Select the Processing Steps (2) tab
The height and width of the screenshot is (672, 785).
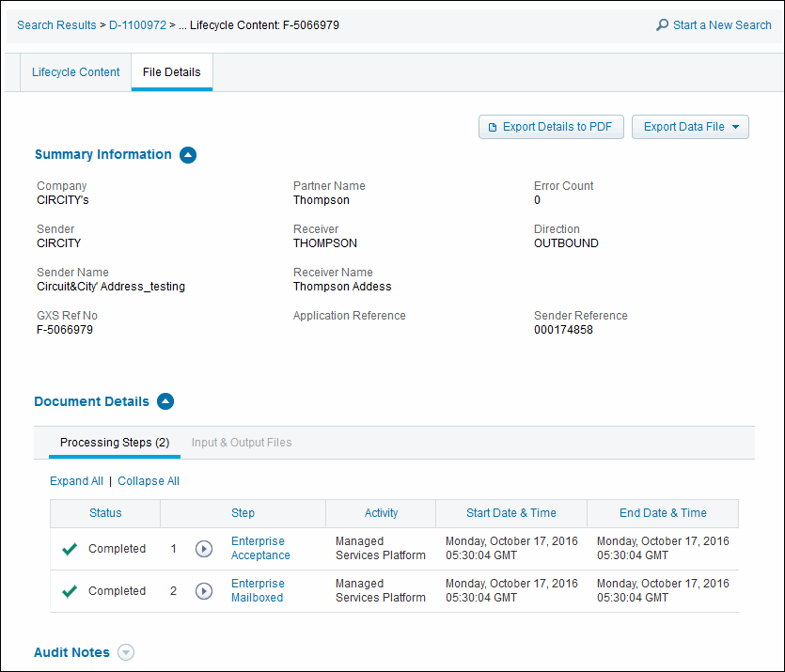[x=114, y=443]
